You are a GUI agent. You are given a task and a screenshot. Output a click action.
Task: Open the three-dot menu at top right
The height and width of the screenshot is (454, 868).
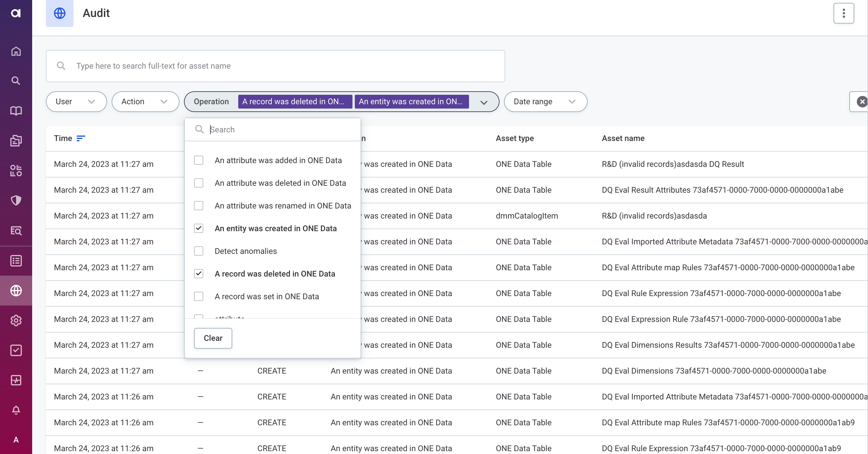(x=844, y=13)
